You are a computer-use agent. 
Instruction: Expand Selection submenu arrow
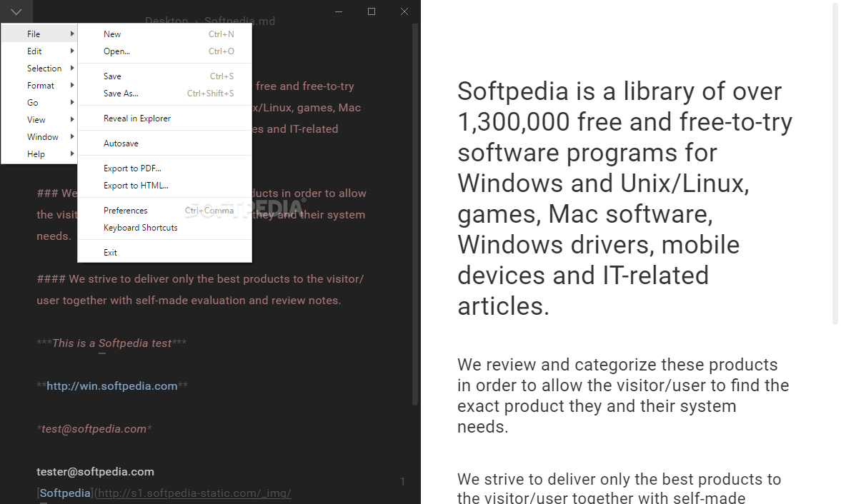point(72,68)
